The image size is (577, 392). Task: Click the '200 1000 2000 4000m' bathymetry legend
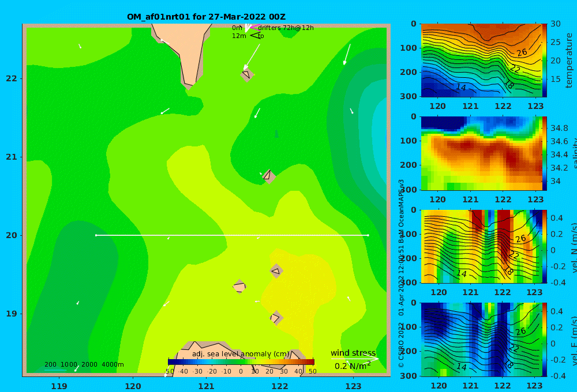coord(84,364)
